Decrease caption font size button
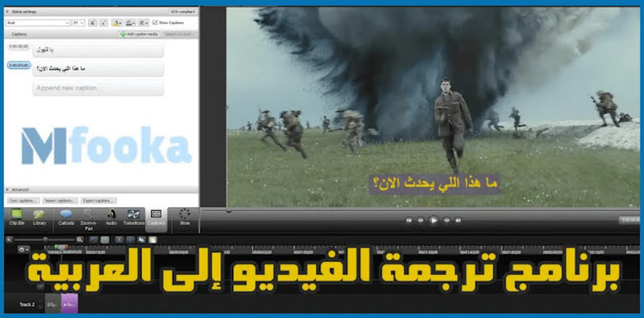The height and width of the screenshot is (318, 644). 104,23
